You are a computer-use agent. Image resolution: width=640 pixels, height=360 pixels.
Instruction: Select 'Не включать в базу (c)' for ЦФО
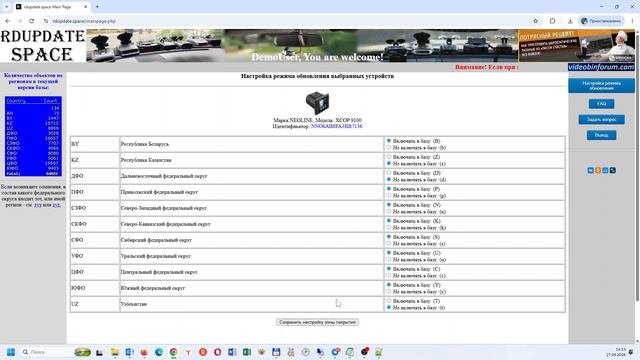(389, 276)
